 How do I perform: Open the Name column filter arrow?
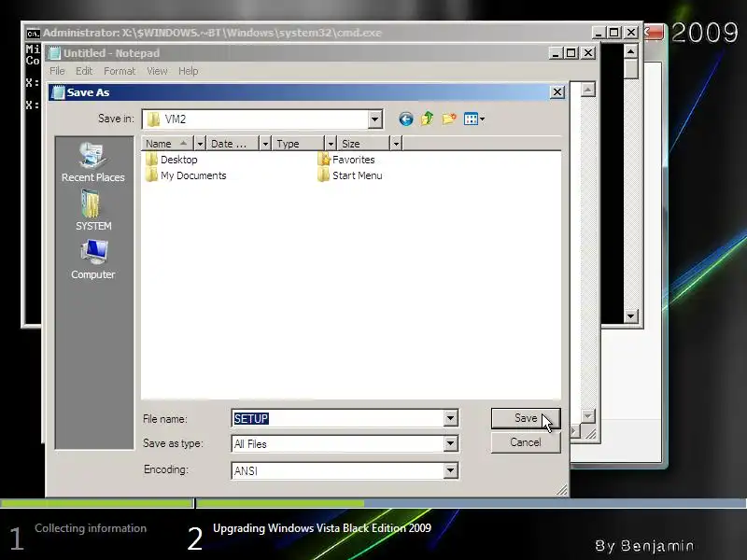[x=200, y=144]
